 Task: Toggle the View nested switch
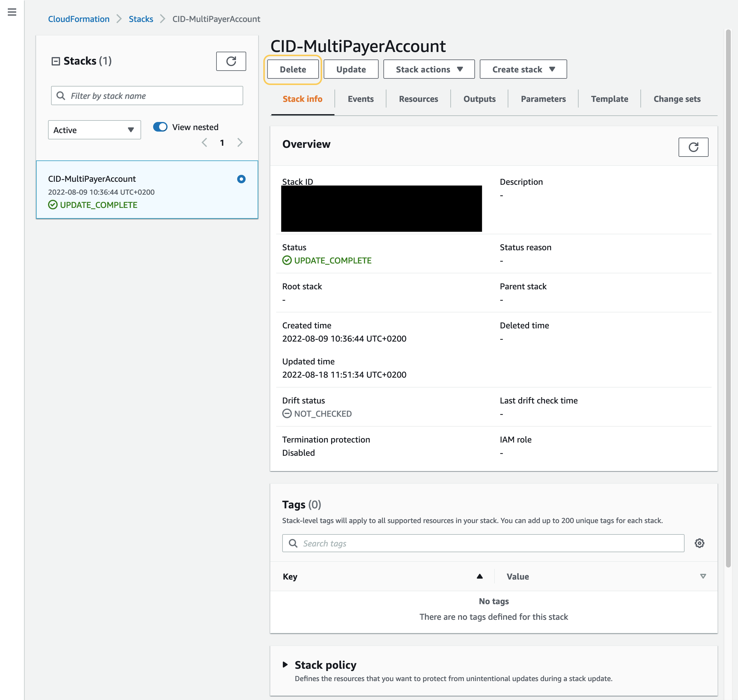point(160,127)
